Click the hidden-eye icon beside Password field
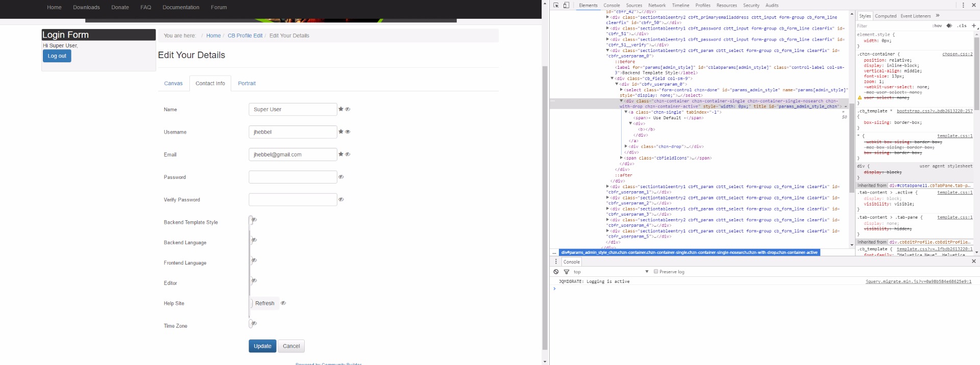Viewport: 980px width, 365px height. coord(341,177)
